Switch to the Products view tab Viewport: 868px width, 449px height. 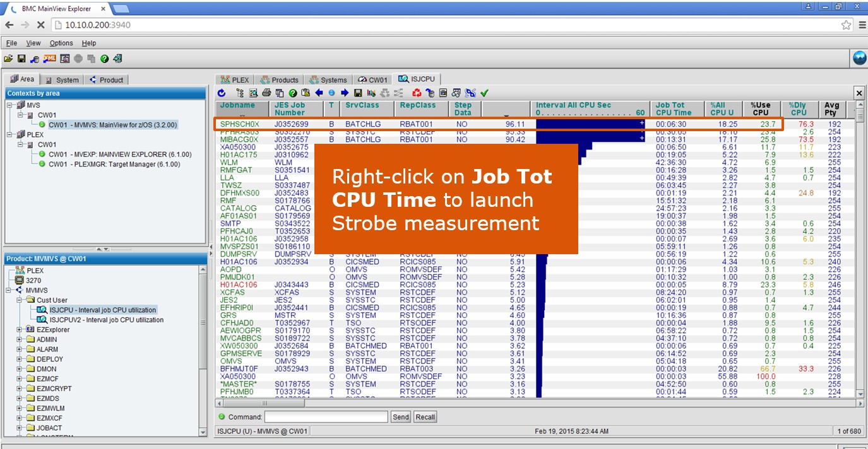tap(279, 80)
